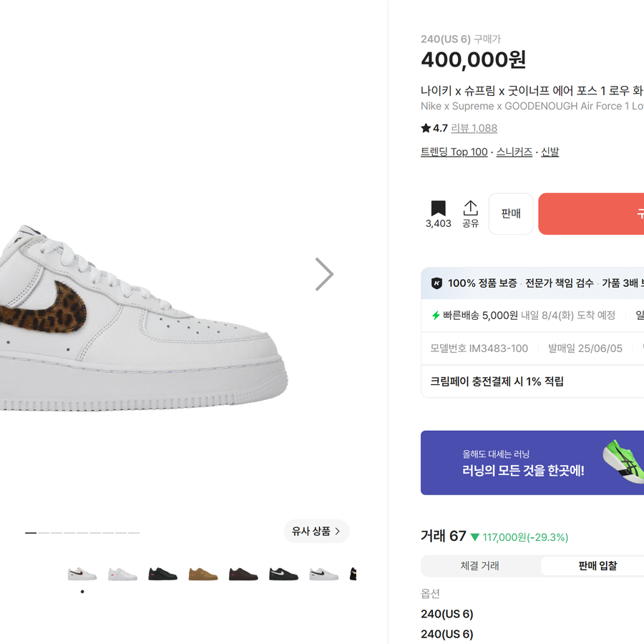This screenshot has width=644, height=644.
Task: Click the KREAM authenticity shield icon
Action: point(436,283)
